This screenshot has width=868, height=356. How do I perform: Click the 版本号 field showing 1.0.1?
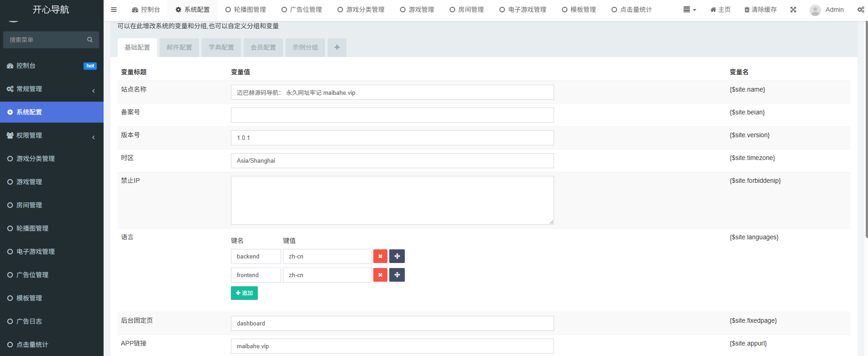[392, 138]
